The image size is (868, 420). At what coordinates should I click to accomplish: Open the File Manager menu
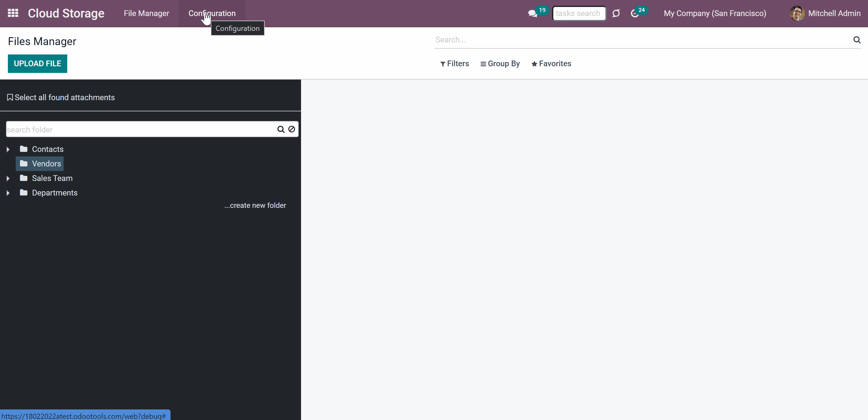(x=146, y=13)
